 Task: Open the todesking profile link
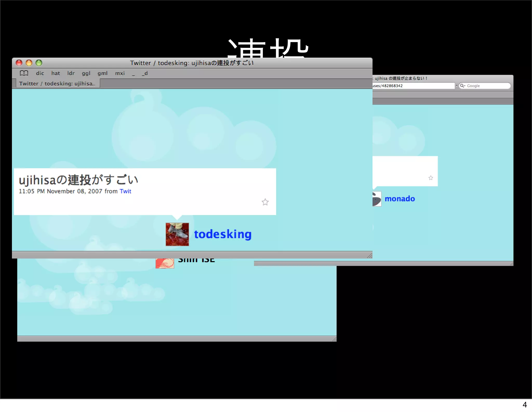click(223, 234)
